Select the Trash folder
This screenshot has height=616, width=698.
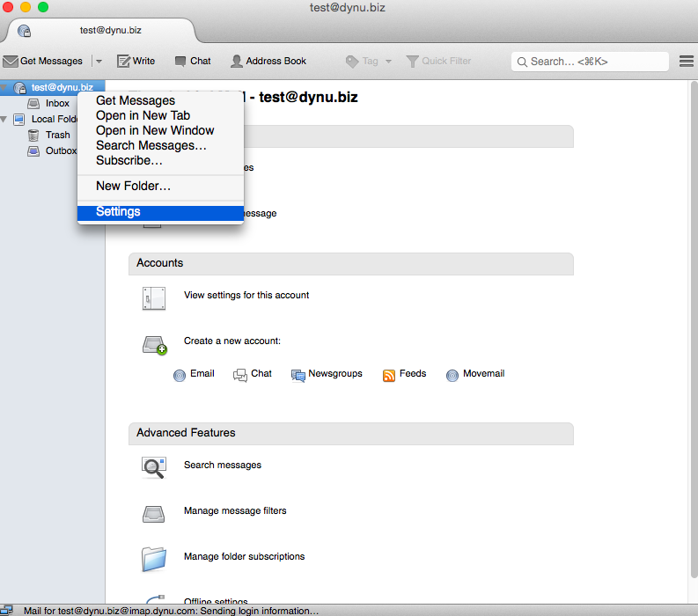coord(57,135)
